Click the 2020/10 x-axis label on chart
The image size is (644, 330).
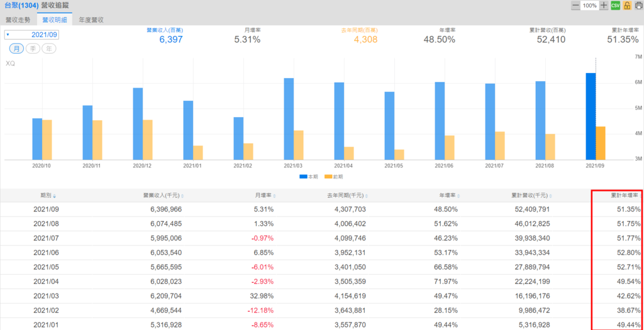pyautogui.click(x=42, y=166)
